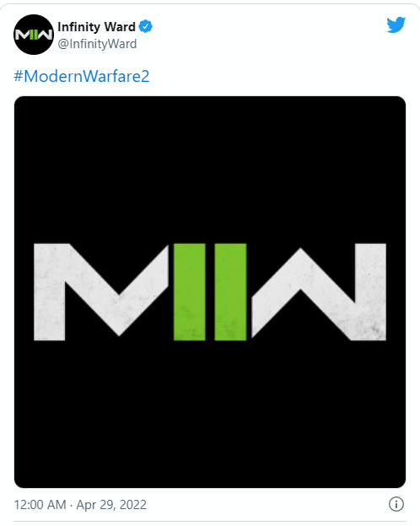Open the Infinity Ward display name link
Image resolution: width=420 pixels, height=526 pixels.
coord(96,27)
